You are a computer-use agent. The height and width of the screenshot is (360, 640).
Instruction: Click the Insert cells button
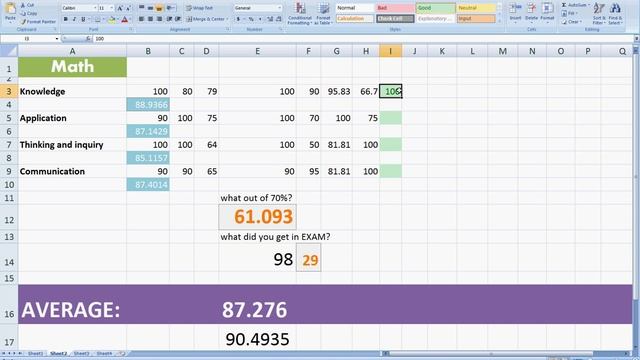coord(515,13)
